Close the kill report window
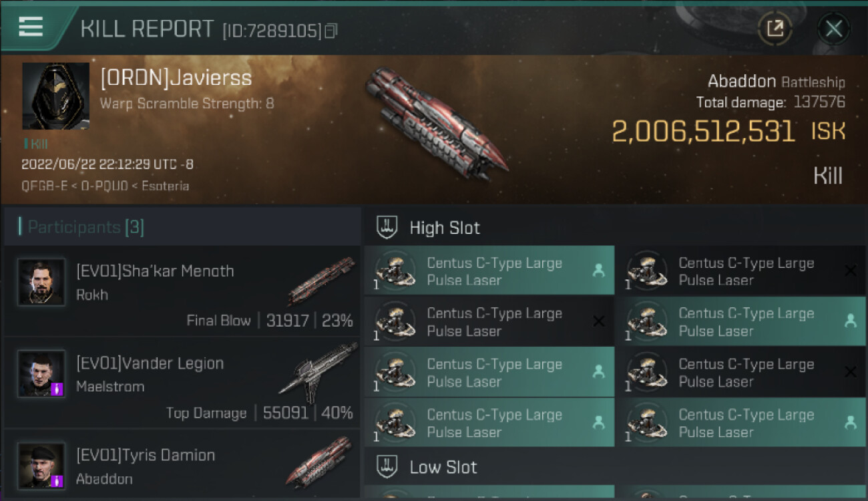This screenshot has width=868, height=501. [833, 29]
